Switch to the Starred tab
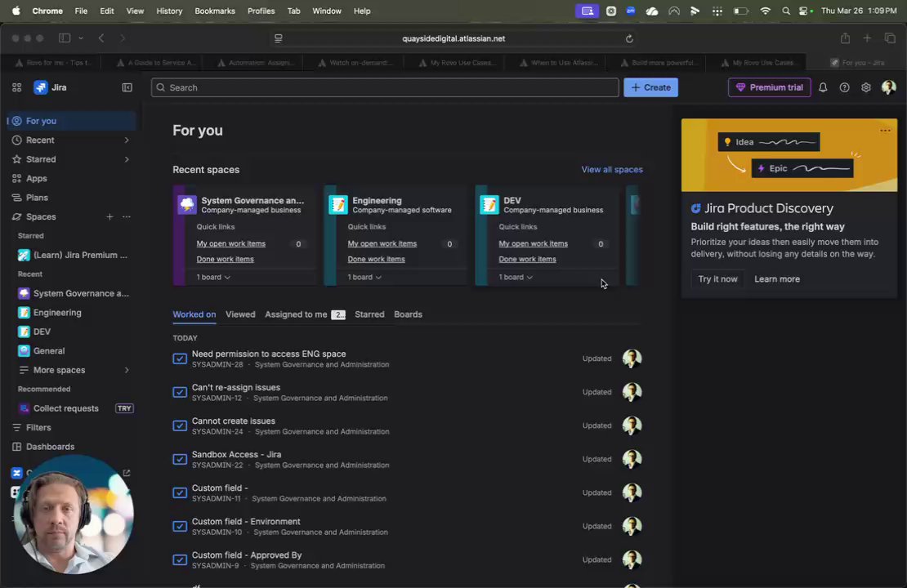 point(369,314)
